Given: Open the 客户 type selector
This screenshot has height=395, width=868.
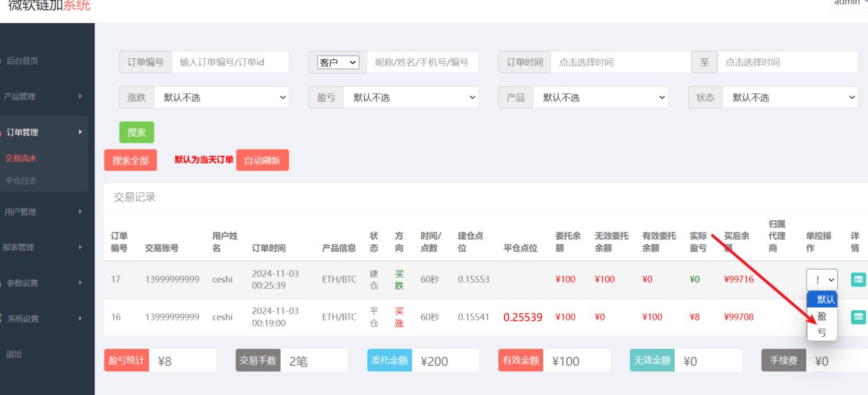Looking at the screenshot, I should point(338,62).
